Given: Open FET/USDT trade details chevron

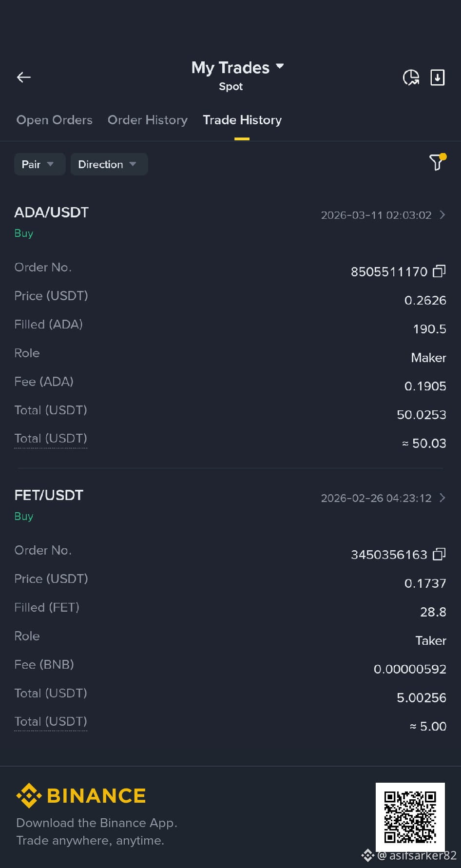Looking at the screenshot, I should (x=442, y=498).
